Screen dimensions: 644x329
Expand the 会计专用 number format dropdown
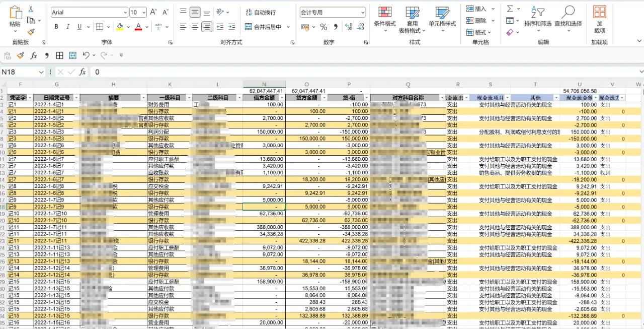(362, 12)
